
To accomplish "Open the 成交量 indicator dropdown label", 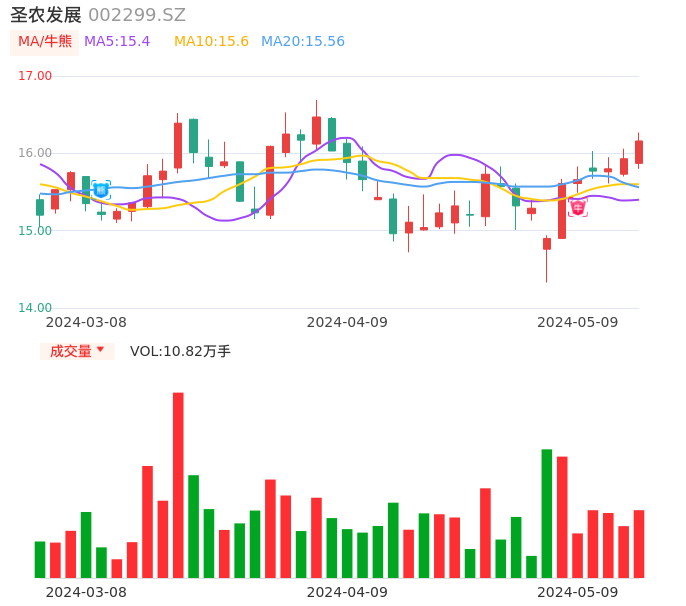I will coord(70,351).
